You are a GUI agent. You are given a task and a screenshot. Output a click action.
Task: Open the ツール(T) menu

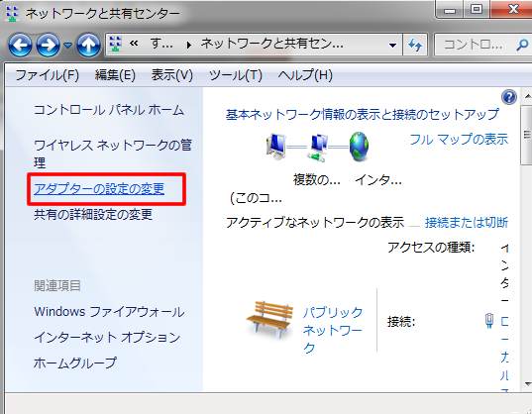236,75
